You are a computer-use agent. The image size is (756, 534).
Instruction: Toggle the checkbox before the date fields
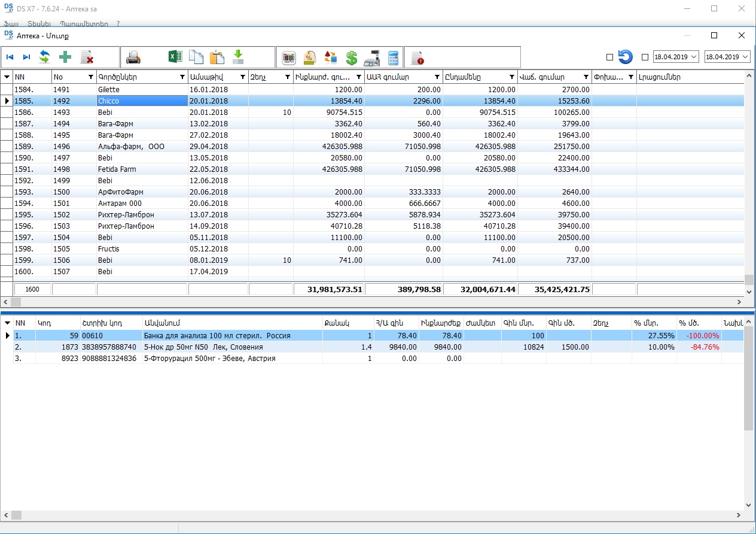pos(645,57)
